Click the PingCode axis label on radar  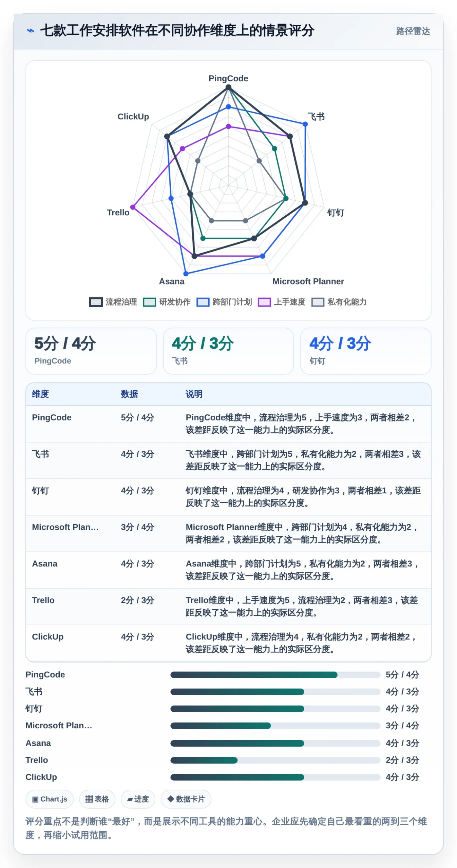pyautogui.click(x=228, y=78)
